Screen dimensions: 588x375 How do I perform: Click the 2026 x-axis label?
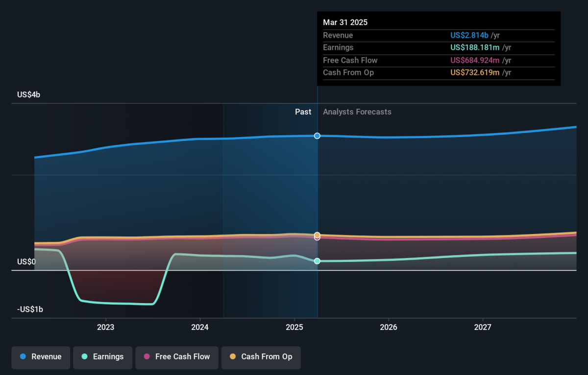click(x=389, y=327)
